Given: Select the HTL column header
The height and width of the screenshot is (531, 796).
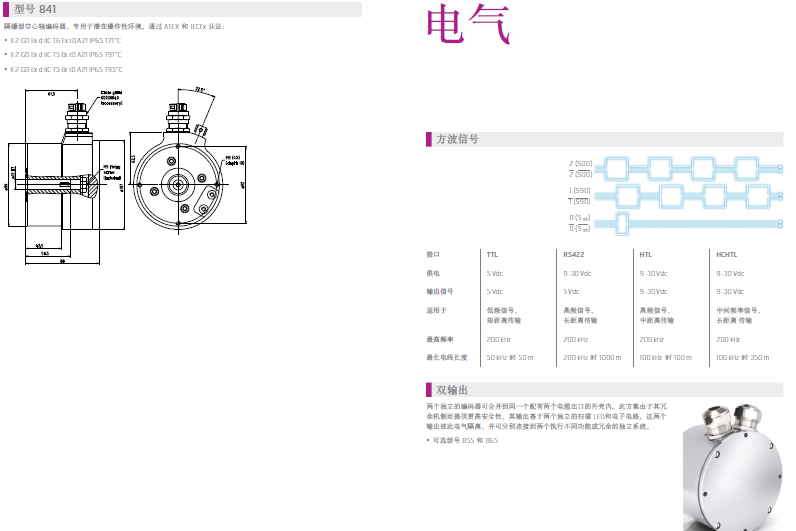Looking at the screenshot, I should pos(645,254).
